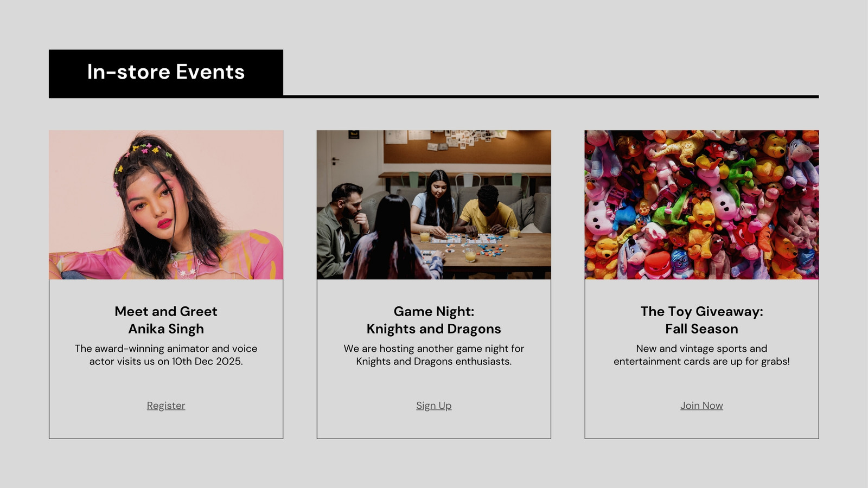Click the Sign Up link
This screenshot has width=868, height=488.
coord(434,406)
